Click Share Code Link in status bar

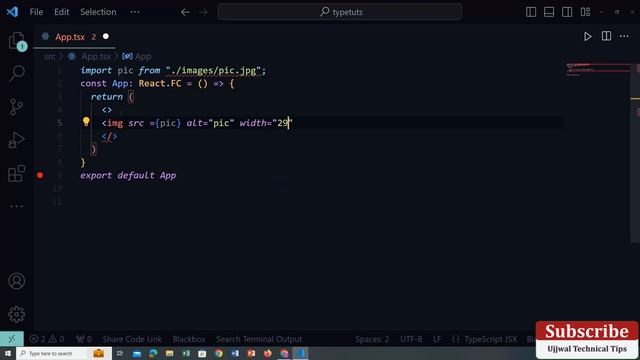(x=132, y=339)
